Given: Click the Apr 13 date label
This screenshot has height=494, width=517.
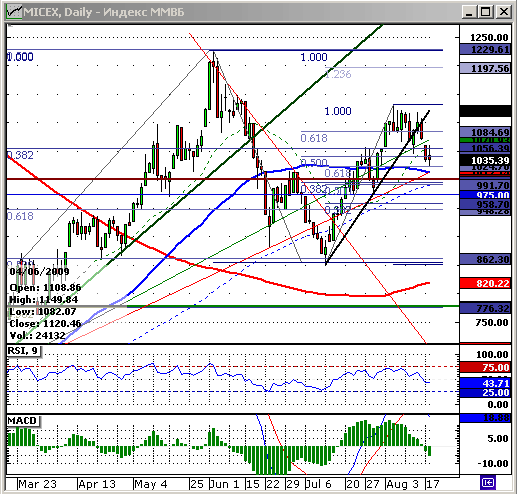Looking at the screenshot, I should (x=97, y=484).
